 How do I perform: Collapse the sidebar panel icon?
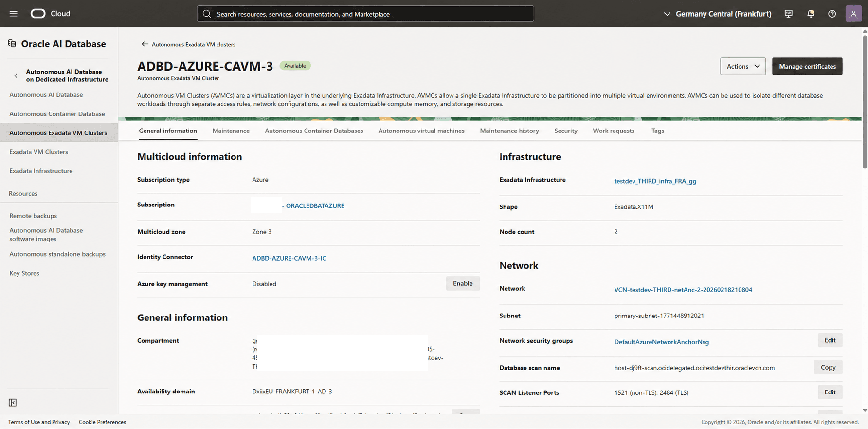[x=13, y=402]
